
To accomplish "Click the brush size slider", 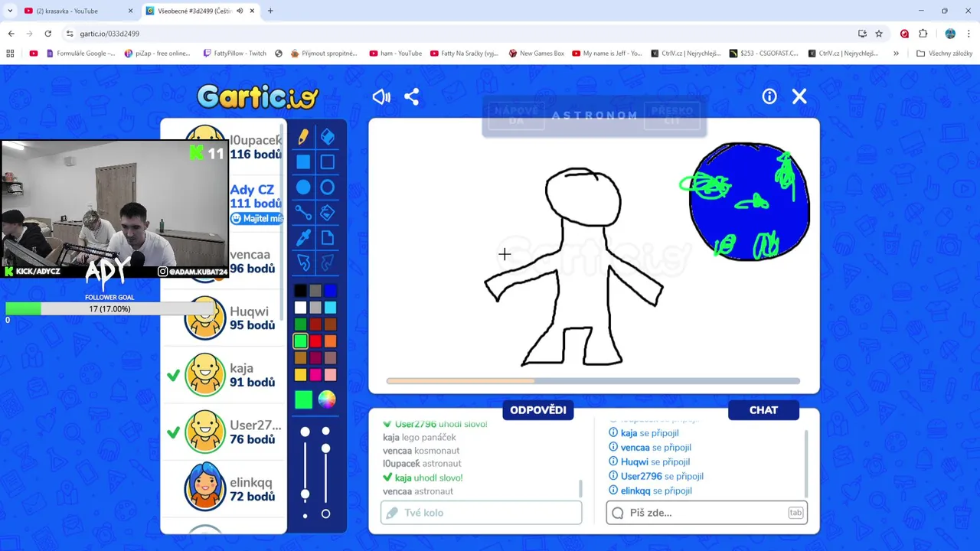I will (x=305, y=471).
